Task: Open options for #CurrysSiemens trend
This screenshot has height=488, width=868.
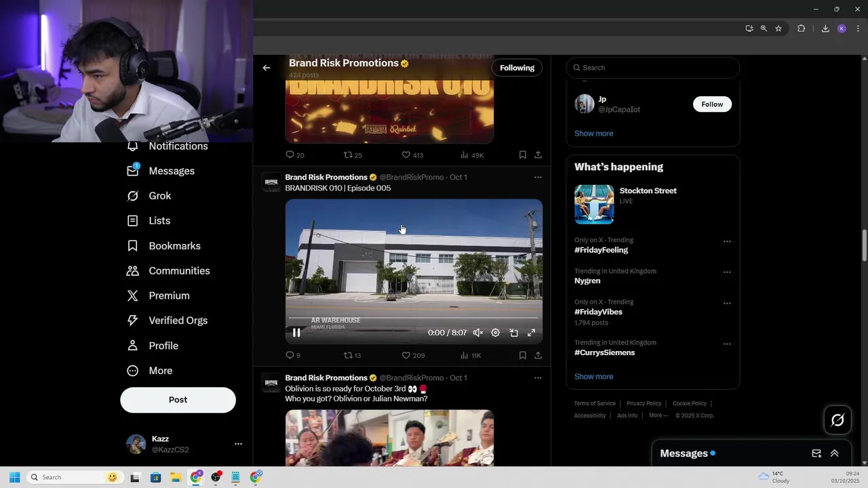Action: click(x=727, y=344)
